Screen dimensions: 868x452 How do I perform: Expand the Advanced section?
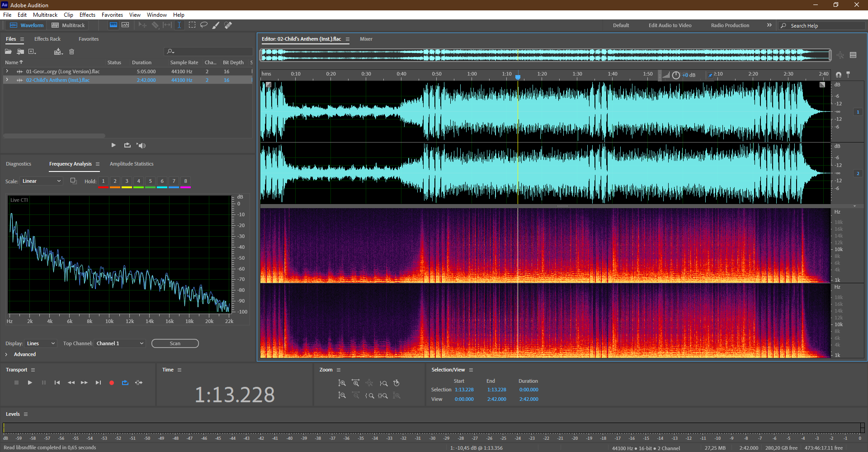(6, 354)
